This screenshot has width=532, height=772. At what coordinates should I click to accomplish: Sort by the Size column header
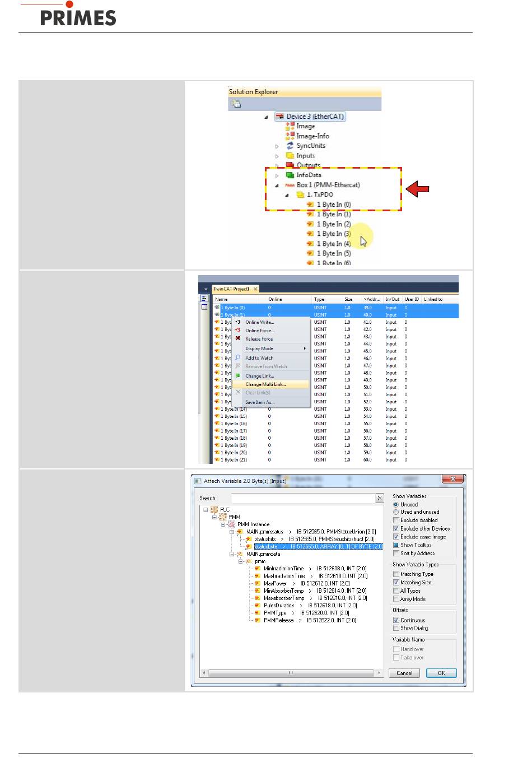click(x=348, y=299)
